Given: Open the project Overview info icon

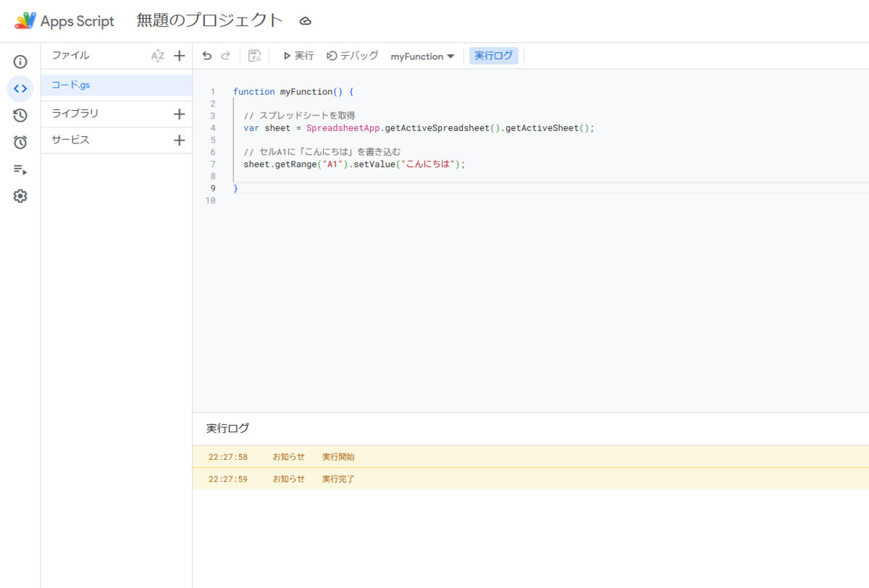Looking at the screenshot, I should pos(20,62).
